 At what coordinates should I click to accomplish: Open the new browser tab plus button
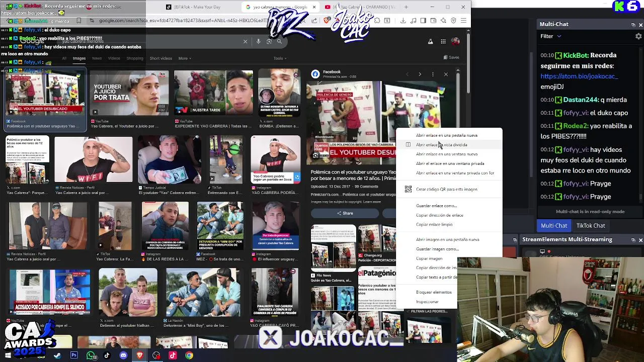tap(406, 7)
